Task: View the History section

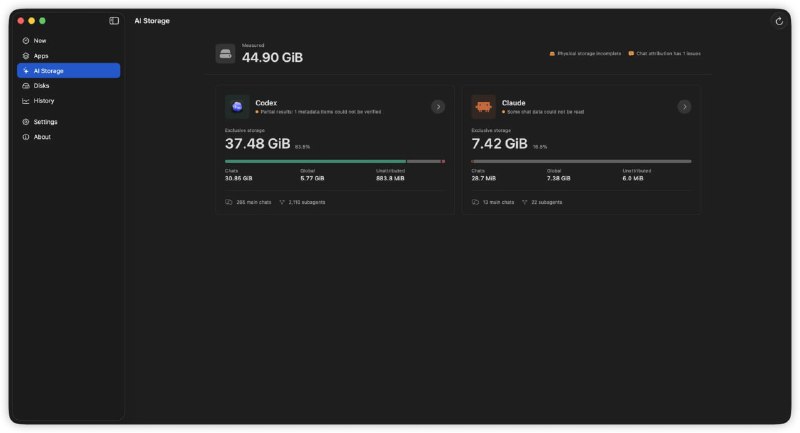Action: [x=69, y=101]
